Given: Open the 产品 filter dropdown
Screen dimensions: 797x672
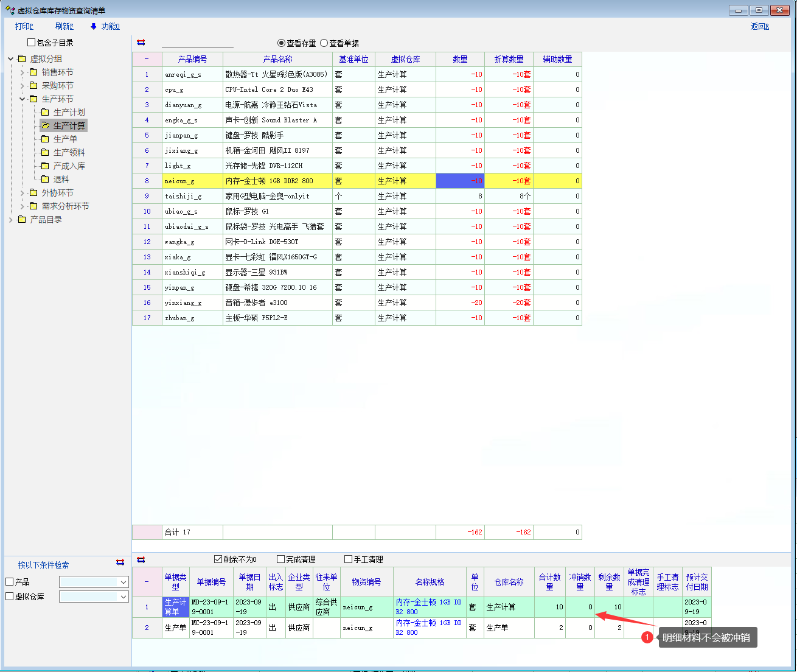Looking at the screenshot, I should (x=124, y=583).
